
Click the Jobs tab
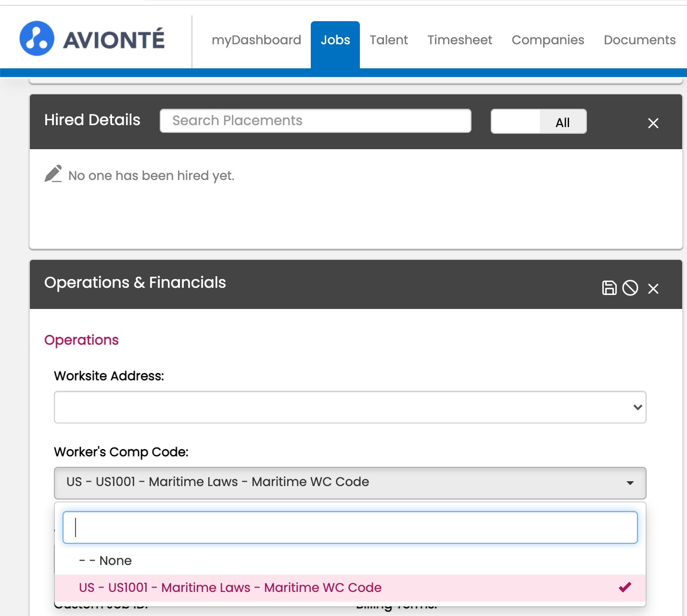tap(335, 40)
